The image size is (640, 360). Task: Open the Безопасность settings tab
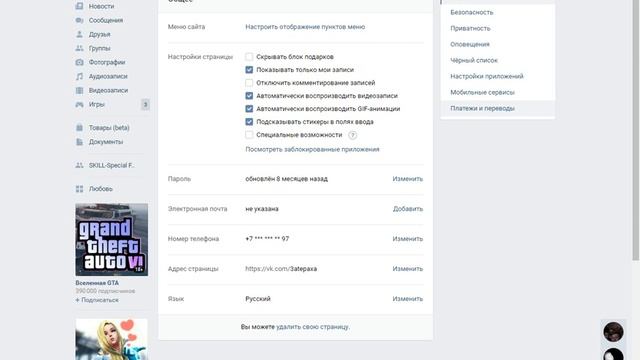tap(498, 12)
